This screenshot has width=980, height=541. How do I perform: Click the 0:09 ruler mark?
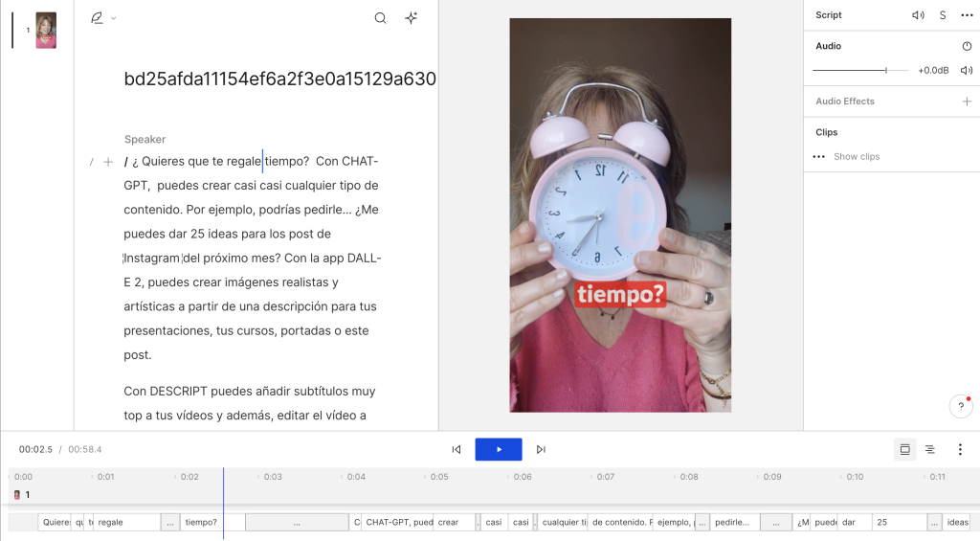[772, 477]
